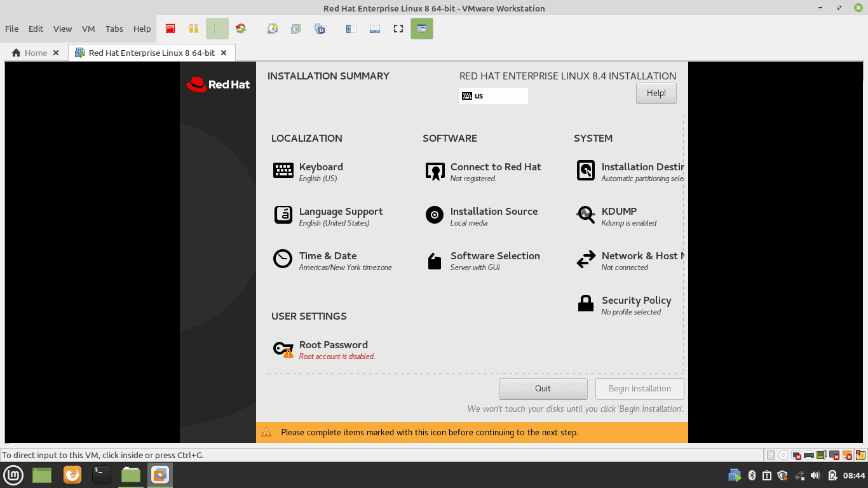Open the Language Support spoke
The height and width of the screenshot is (488, 868).
pyautogui.click(x=328, y=216)
